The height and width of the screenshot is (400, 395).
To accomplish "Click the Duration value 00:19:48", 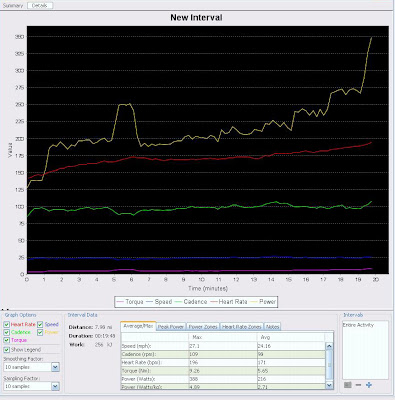I will click(105, 336).
